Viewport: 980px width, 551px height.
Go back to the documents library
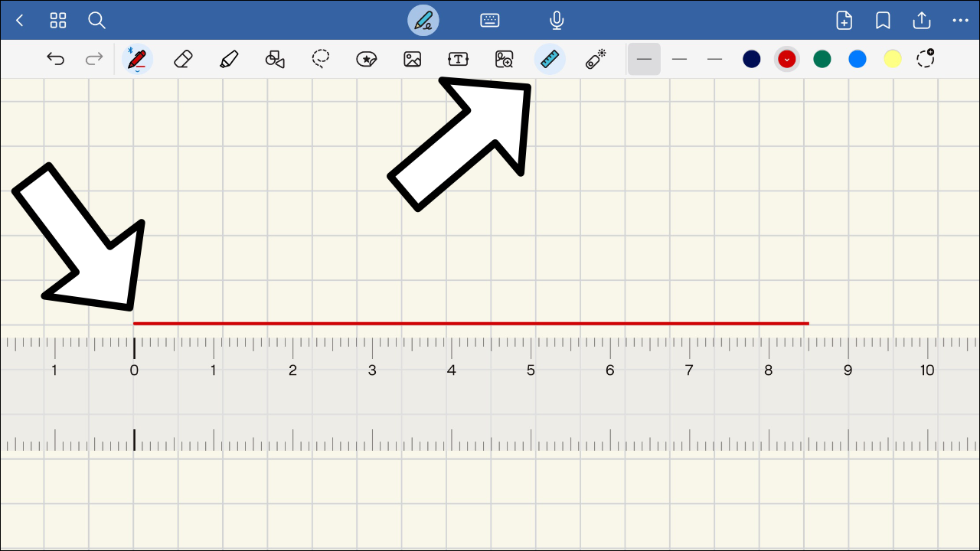[x=20, y=21]
